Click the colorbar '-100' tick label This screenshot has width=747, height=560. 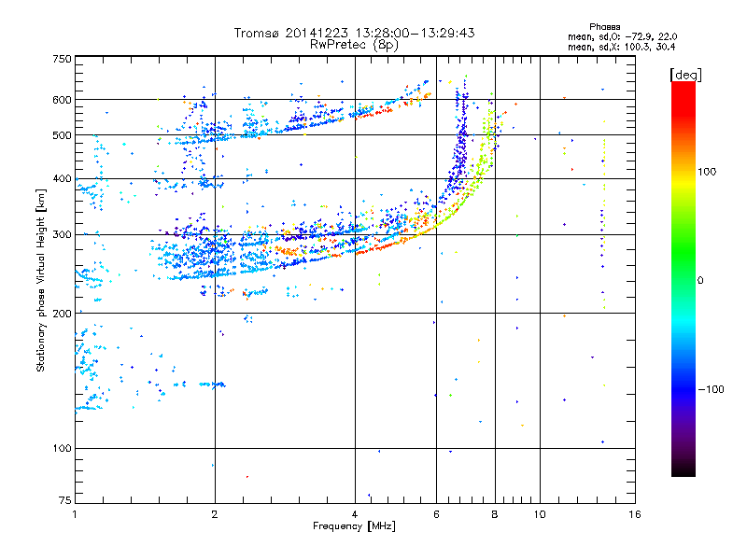click(x=711, y=389)
